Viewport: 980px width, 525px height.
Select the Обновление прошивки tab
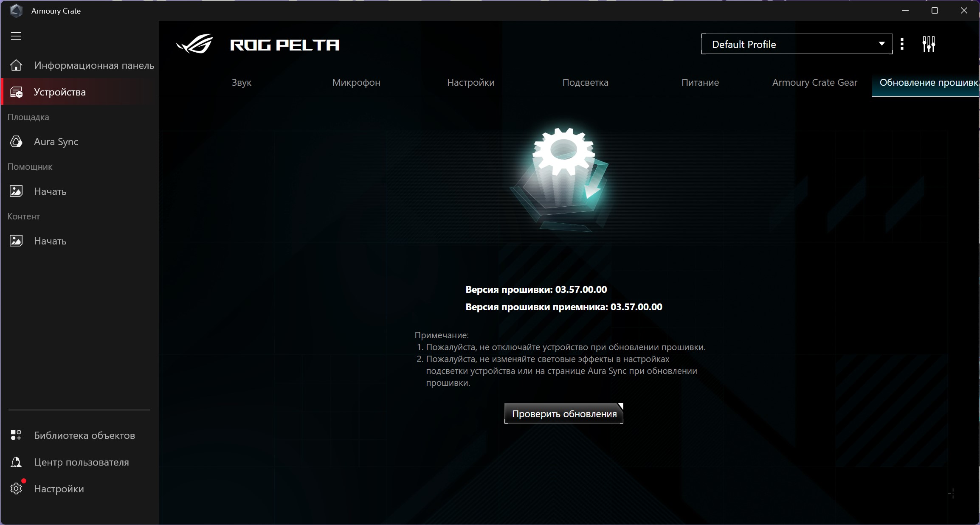click(926, 82)
